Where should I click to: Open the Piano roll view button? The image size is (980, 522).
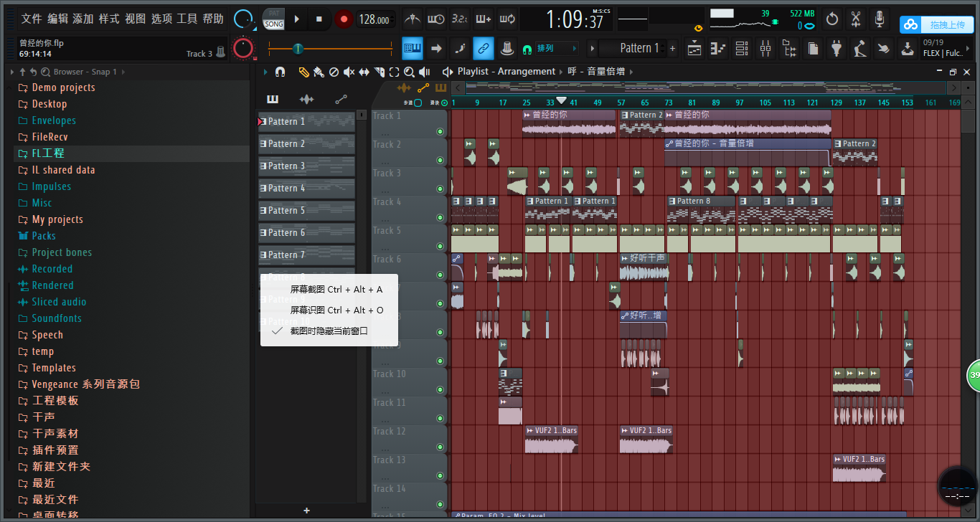(x=718, y=49)
